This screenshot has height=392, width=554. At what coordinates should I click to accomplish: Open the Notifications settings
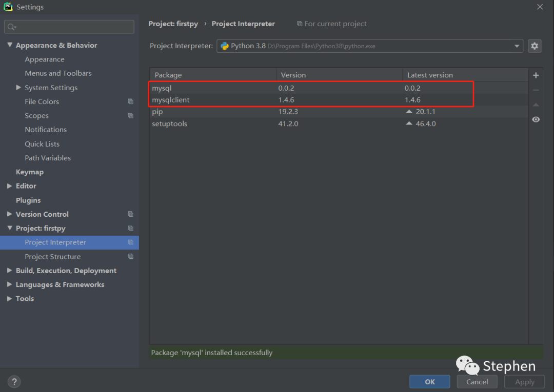46,130
